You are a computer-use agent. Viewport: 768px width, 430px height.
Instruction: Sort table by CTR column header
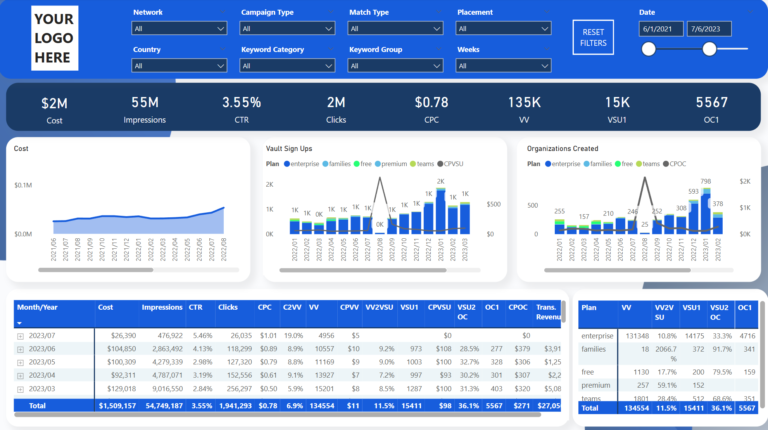195,307
